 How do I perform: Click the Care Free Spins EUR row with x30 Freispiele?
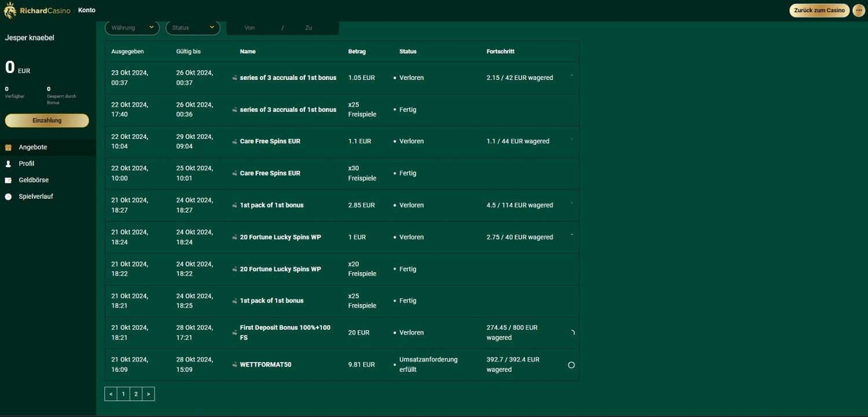coord(341,173)
